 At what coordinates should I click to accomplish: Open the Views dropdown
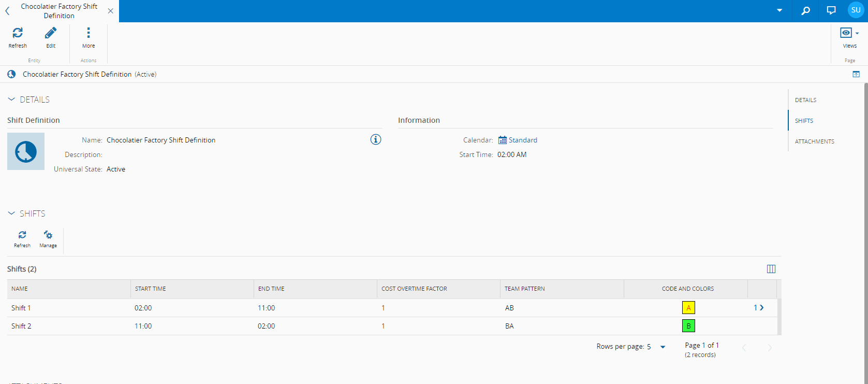[849, 33]
